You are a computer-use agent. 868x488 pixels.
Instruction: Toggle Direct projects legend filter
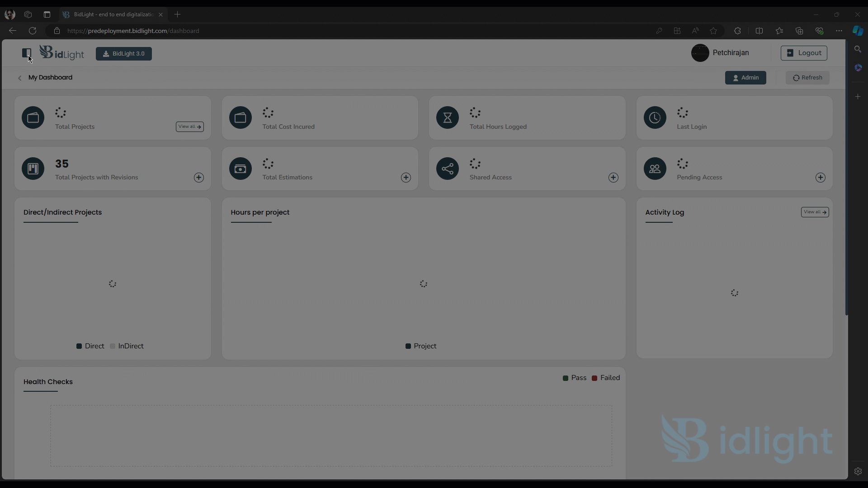tap(90, 346)
